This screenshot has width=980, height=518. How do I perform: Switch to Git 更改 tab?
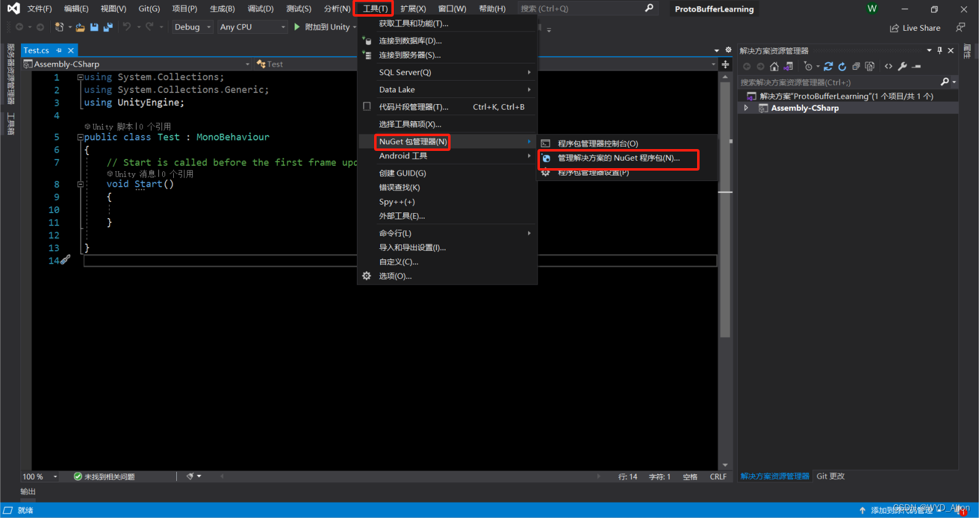(830, 476)
